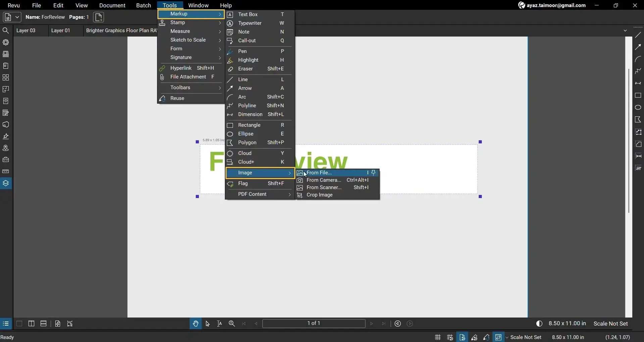This screenshot has height=342, width=644.
Task: Open the Window menu
Action: 198,5
